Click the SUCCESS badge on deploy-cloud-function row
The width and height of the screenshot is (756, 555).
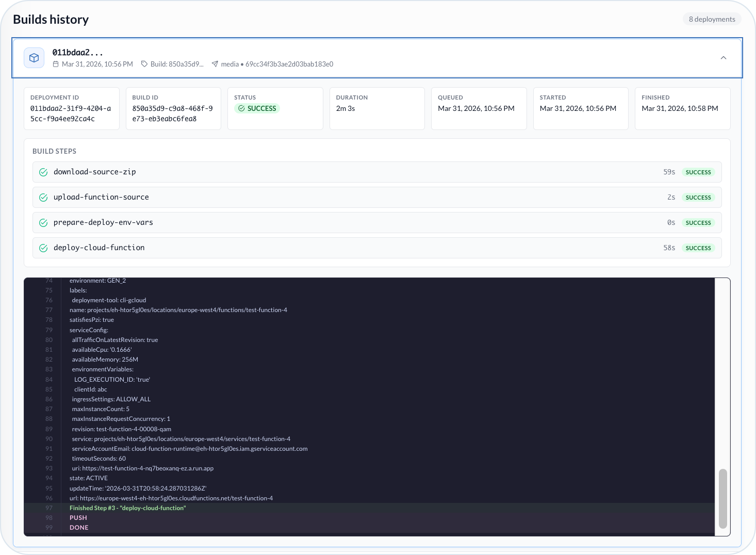click(x=698, y=248)
